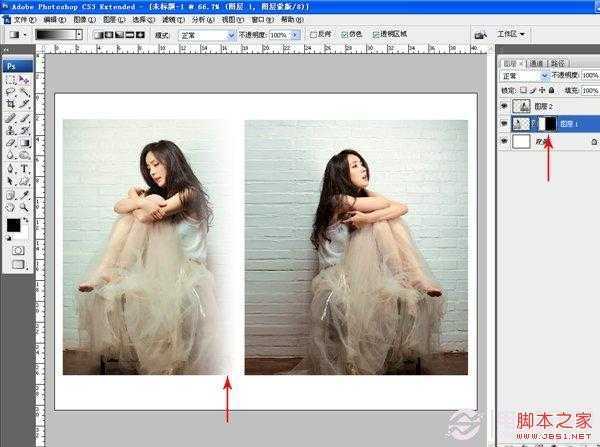This screenshot has height=447, width=600.
Task: Click the foreground color swatch
Action: pos(14,225)
